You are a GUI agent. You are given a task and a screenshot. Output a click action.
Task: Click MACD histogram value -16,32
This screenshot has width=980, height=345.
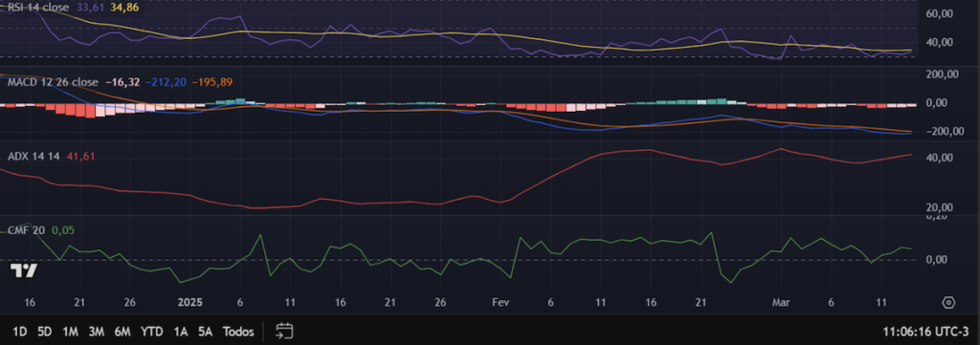click(x=122, y=82)
